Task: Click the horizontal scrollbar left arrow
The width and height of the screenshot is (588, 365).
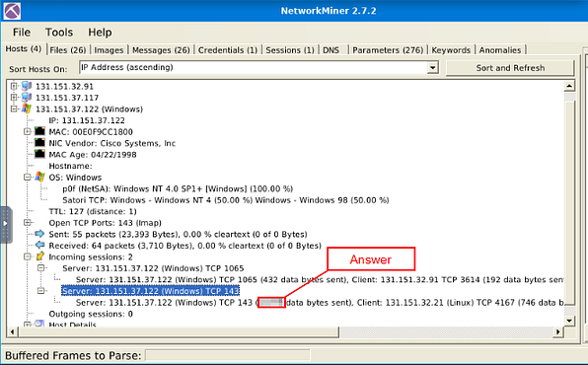Action: coord(13,331)
